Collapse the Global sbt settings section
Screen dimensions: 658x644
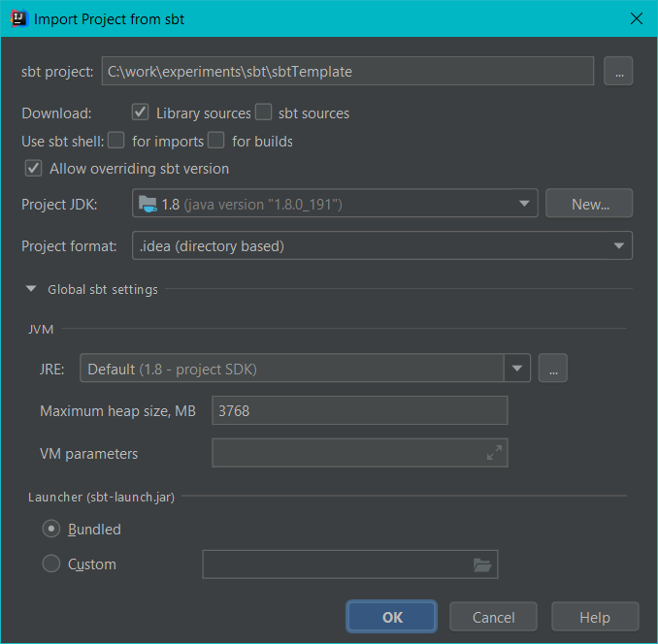click(x=31, y=289)
